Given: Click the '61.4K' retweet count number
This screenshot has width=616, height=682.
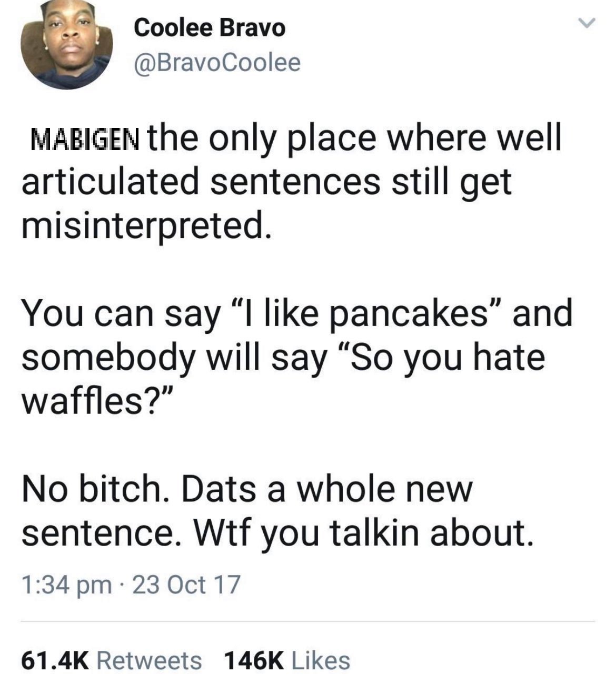Looking at the screenshot, I should pos(56,660).
